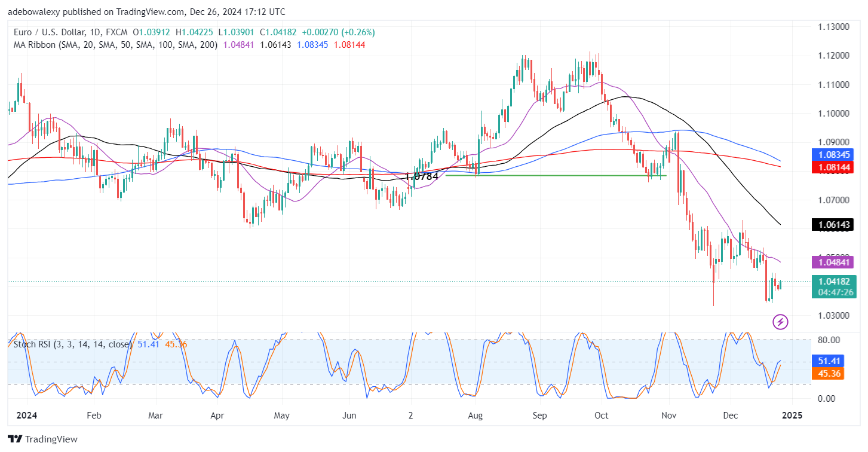Click the Jun time axis label
The height and width of the screenshot is (452, 868).
pos(349,415)
